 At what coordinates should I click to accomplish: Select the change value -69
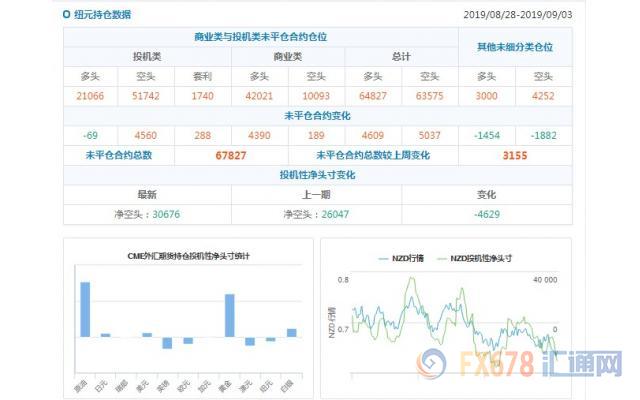click(90, 136)
